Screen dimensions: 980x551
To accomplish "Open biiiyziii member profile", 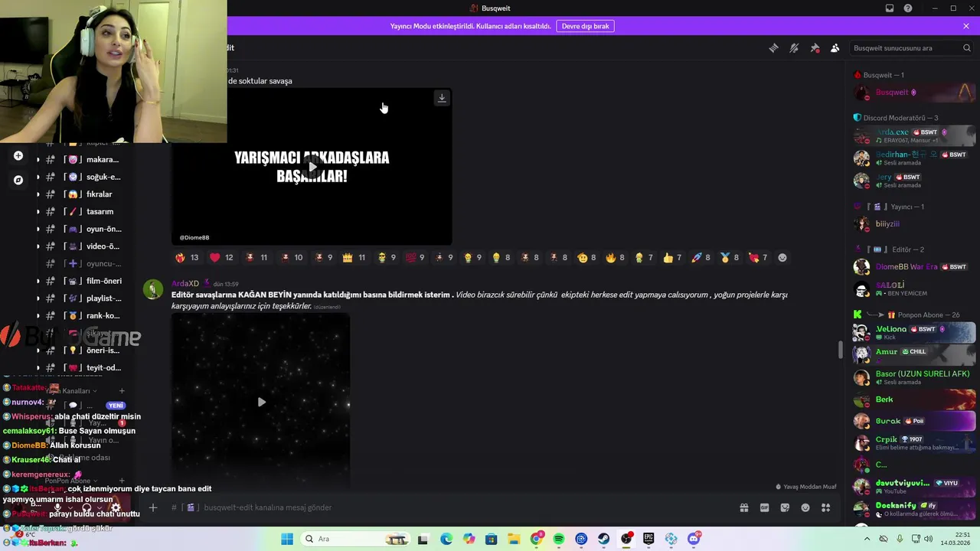I will pos(914,224).
